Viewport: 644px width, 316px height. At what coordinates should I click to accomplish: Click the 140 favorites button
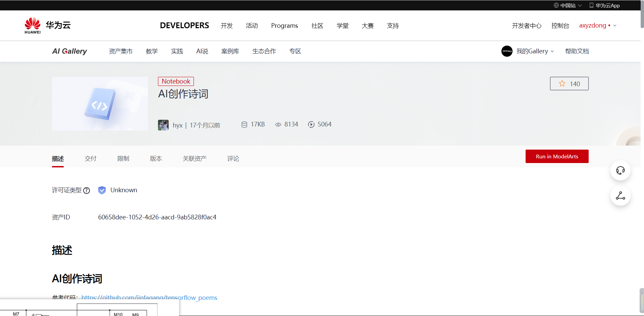569,84
